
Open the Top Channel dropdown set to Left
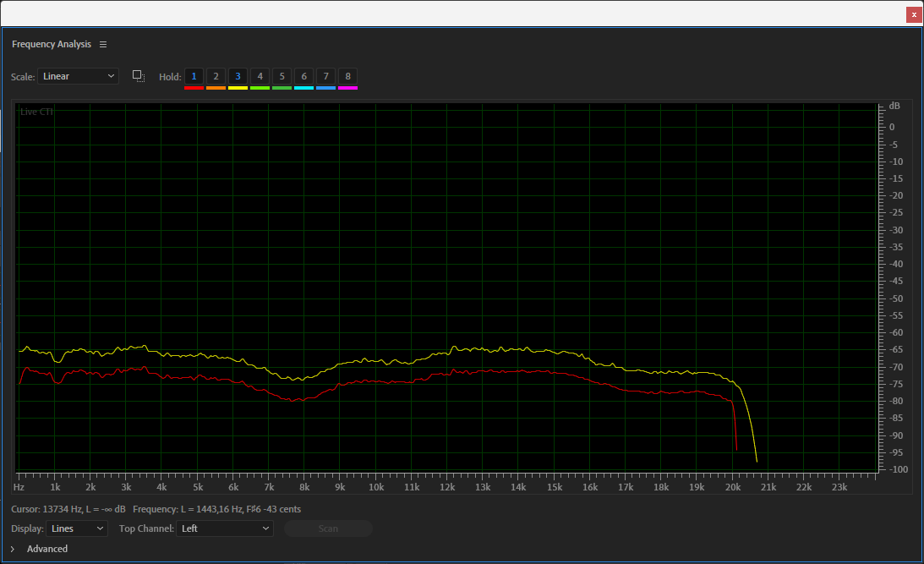tap(225, 528)
